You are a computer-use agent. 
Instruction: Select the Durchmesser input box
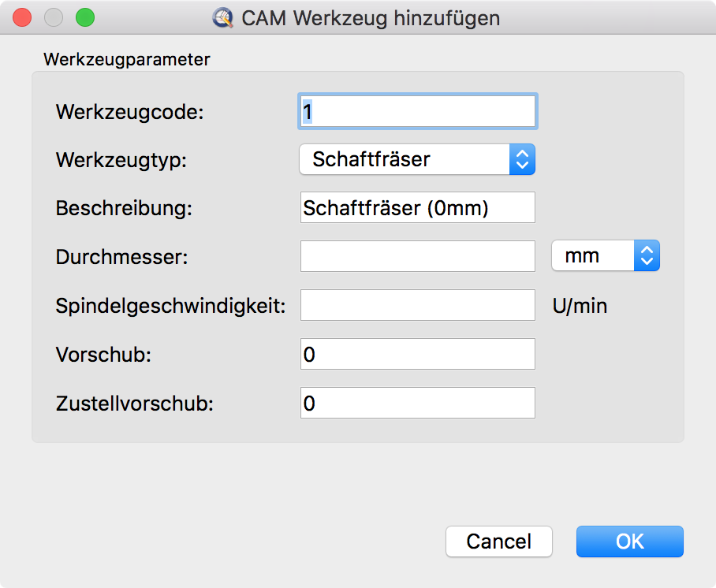(418, 256)
